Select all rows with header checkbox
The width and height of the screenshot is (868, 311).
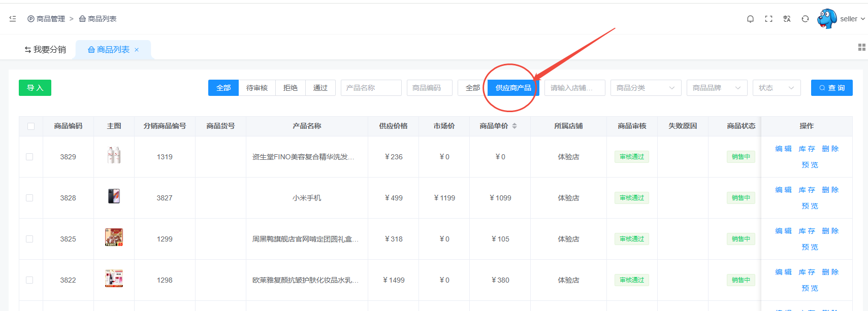click(x=31, y=126)
